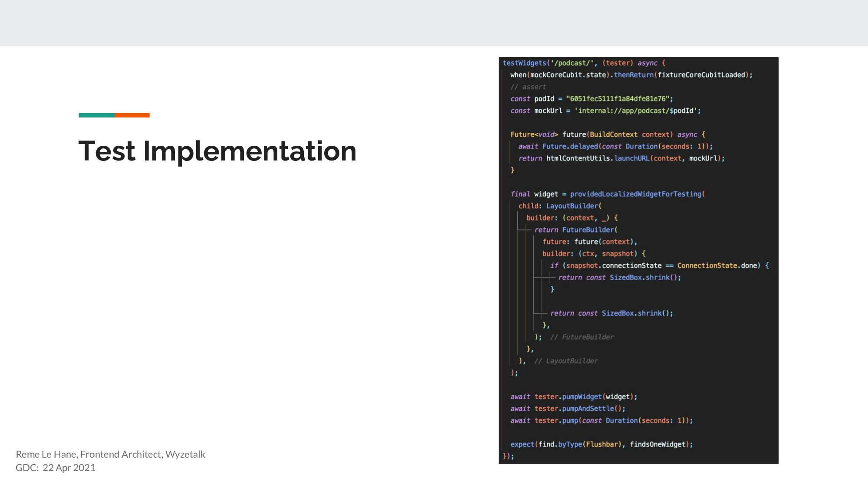Click the teal accent bar segment

click(96, 115)
